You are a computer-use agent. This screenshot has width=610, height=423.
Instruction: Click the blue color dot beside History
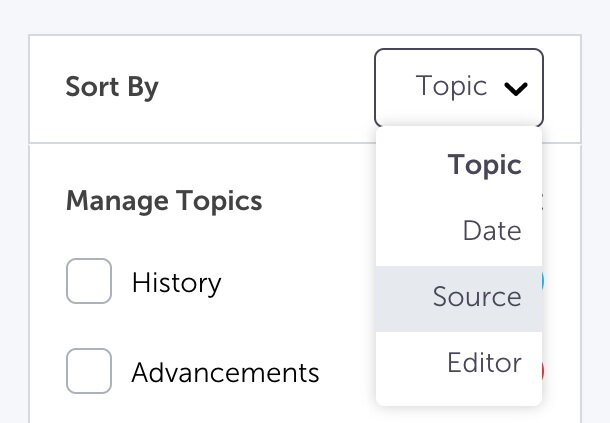tap(543, 283)
